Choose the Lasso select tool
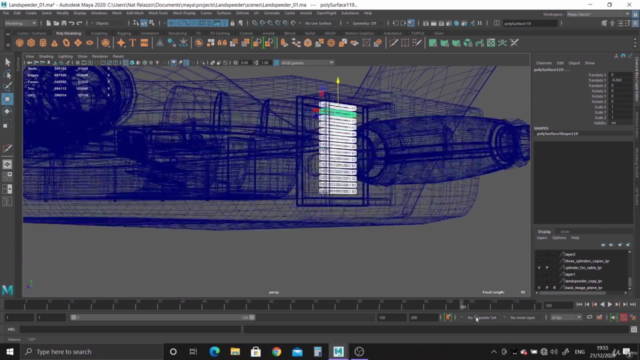Viewport: 640px width, 360px height. click(7, 75)
